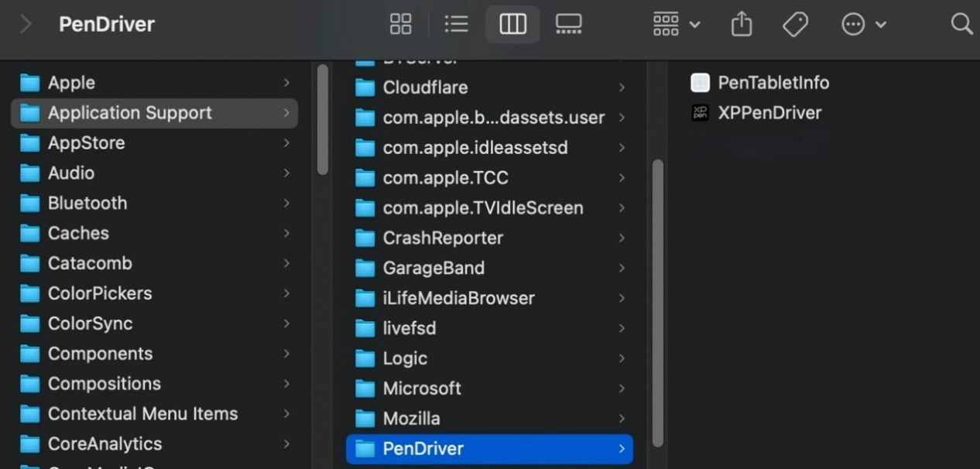Click the Edit Tags icon
The height and width of the screenshot is (469, 980).
tap(795, 25)
